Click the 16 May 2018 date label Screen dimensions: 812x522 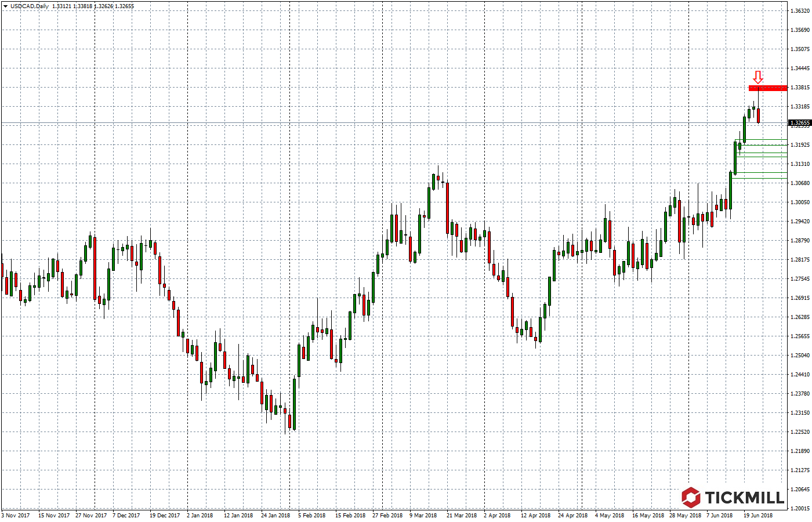pos(648,515)
